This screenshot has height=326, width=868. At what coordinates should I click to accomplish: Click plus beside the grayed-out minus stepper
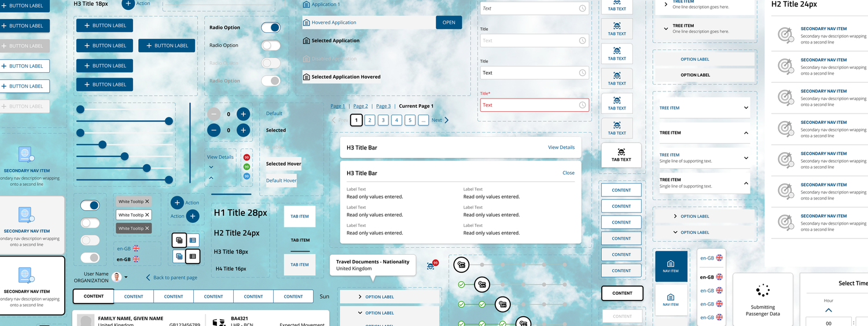click(x=243, y=114)
